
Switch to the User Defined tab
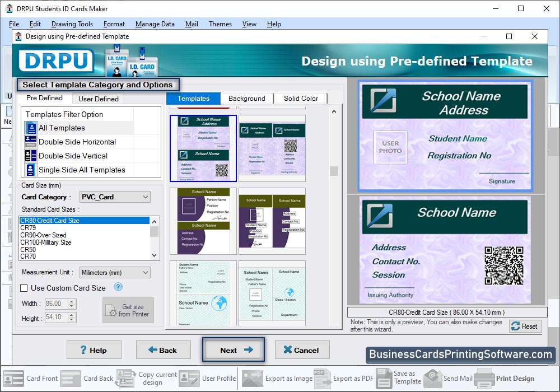pyautogui.click(x=98, y=99)
